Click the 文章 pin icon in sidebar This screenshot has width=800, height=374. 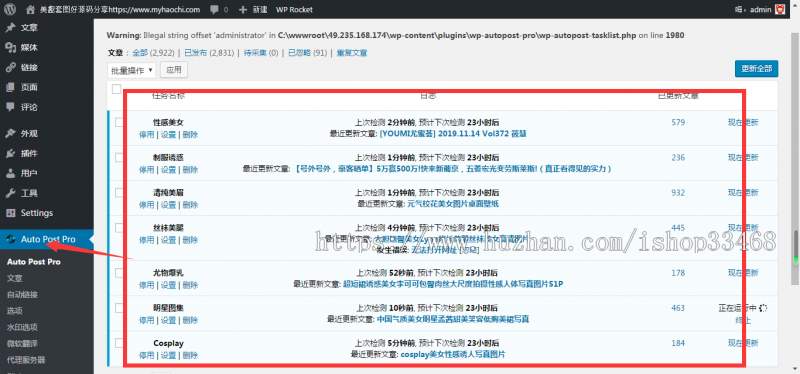pyautogui.click(x=10, y=28)
